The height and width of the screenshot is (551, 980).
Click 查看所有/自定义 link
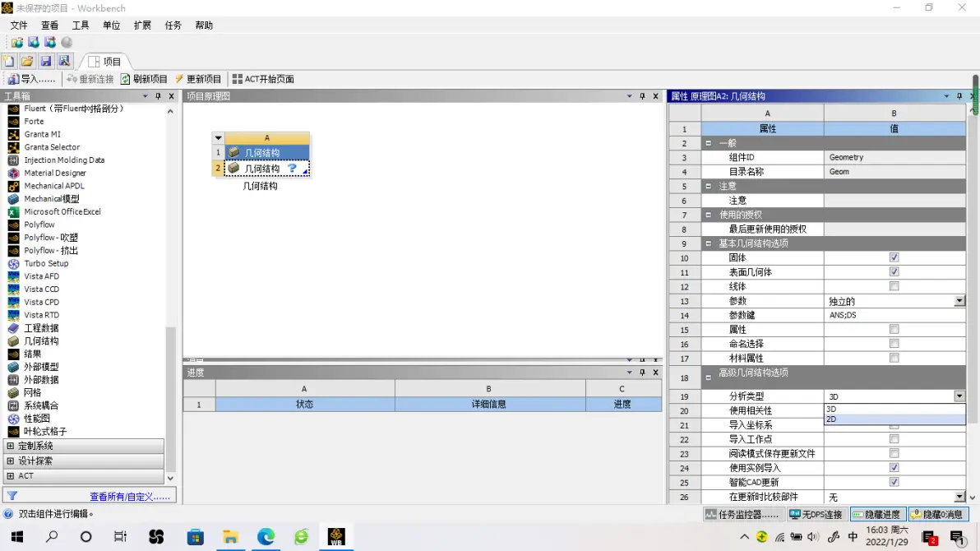pos(129,497)
